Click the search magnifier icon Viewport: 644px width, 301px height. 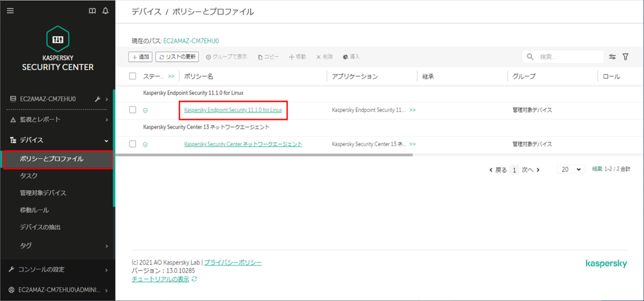click(530, 56)
